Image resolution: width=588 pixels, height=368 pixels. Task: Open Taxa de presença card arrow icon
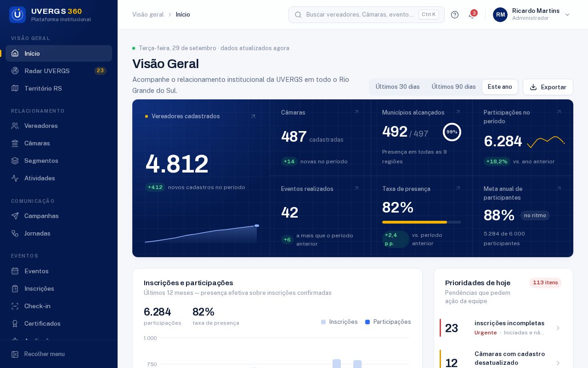click(x=458, y=188)
